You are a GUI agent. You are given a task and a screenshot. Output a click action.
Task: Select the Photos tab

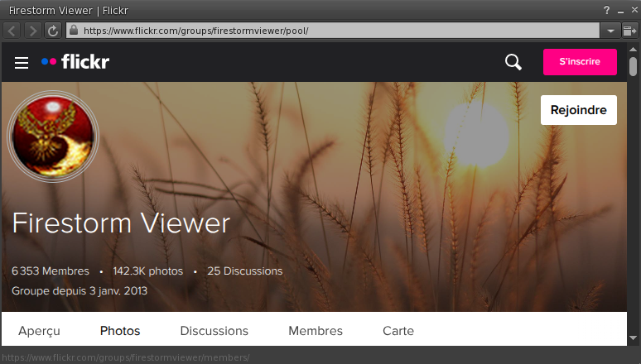[x=120, y=331]
